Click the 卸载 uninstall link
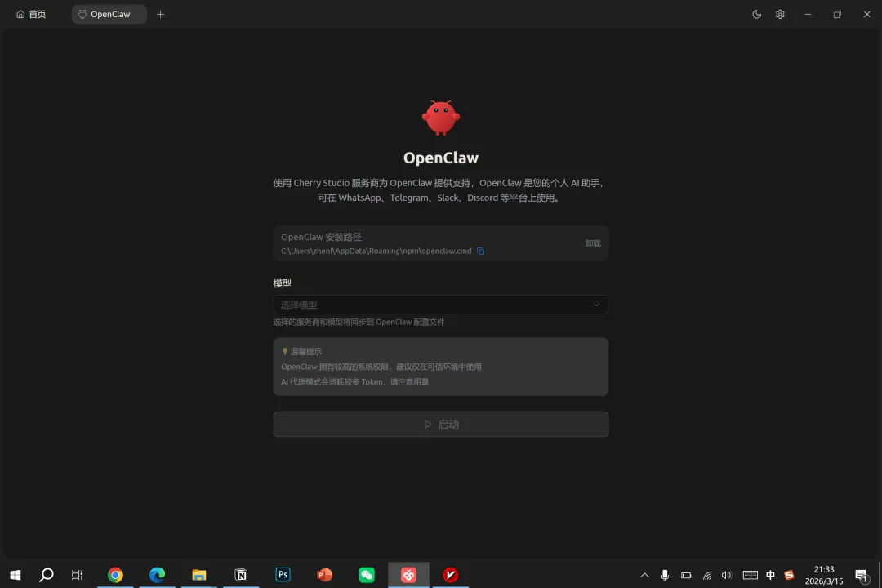Screen dimensions: 882x588 pyautogui.click(x=592, y=243)
